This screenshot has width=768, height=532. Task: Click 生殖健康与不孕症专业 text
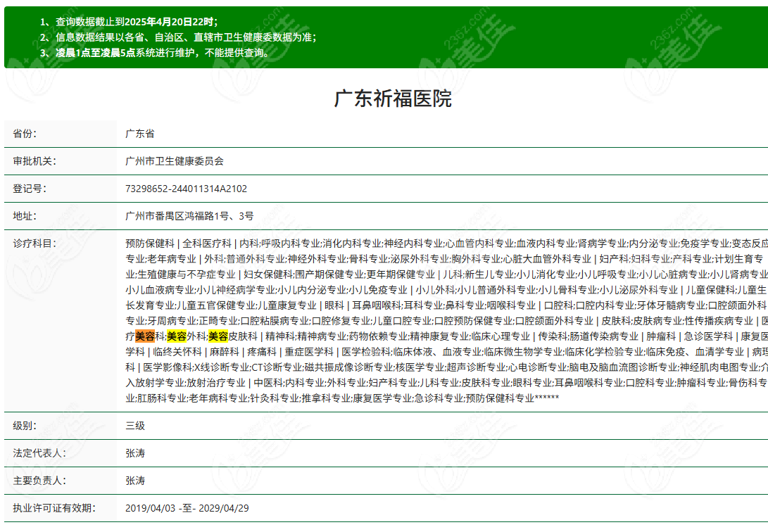click(x=186, y=274)
